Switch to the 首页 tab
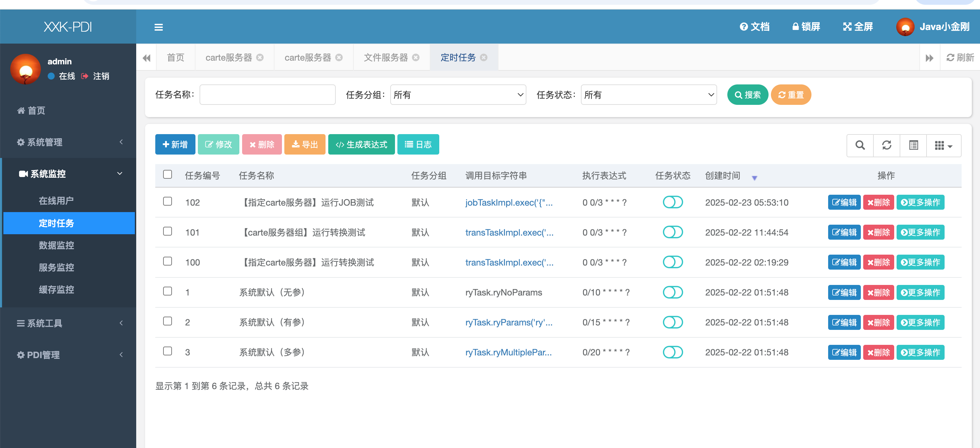 (175, 58)
